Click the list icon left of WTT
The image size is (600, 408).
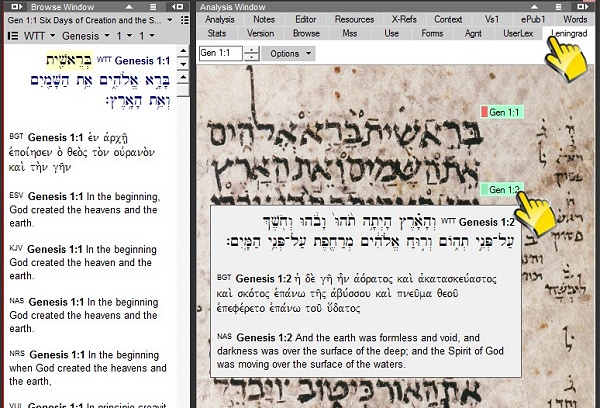(x=13, y=36)
